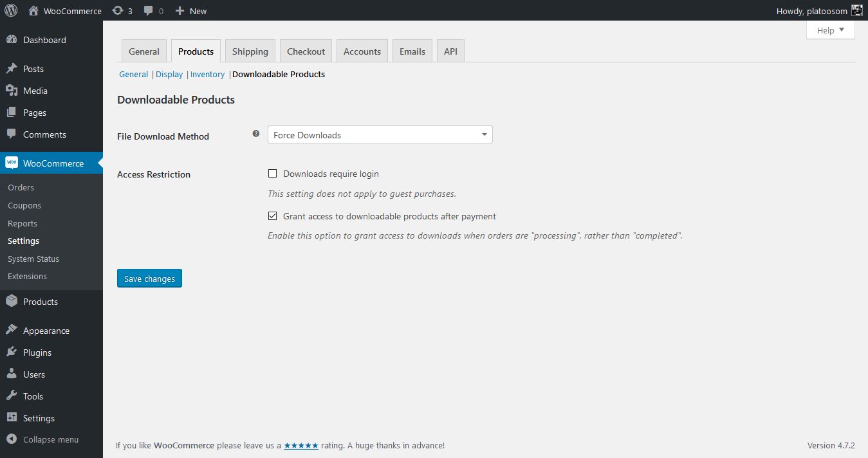Image resolution: width=868 pixels, height=458 pixels.
Task: Click the plus New content icon
Action: point(180,11)
